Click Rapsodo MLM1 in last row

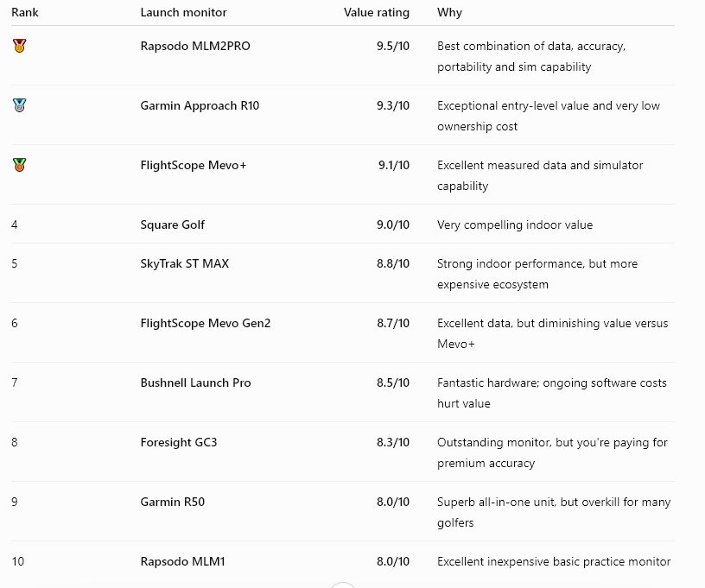click(x=182, y=561)
